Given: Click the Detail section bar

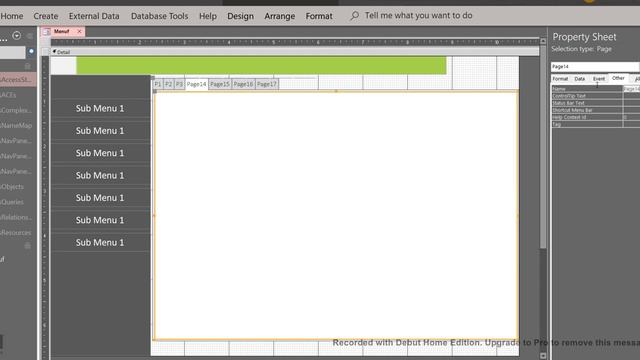Looking at the screenshot, I should [x=295, y=52].
